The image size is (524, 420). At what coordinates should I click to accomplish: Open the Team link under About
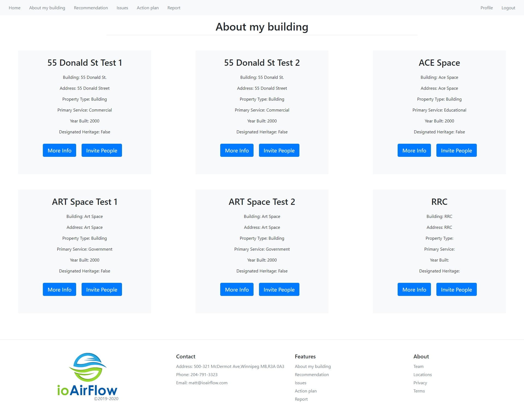[x=418, y=366]
